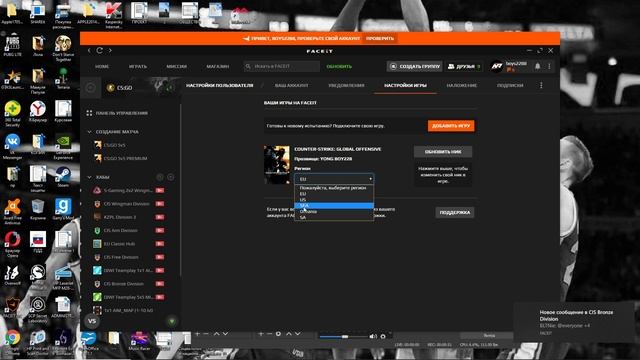640x360 pixels.
Task: Open the VS button at sidebar bottom
Action: (92, 321)
